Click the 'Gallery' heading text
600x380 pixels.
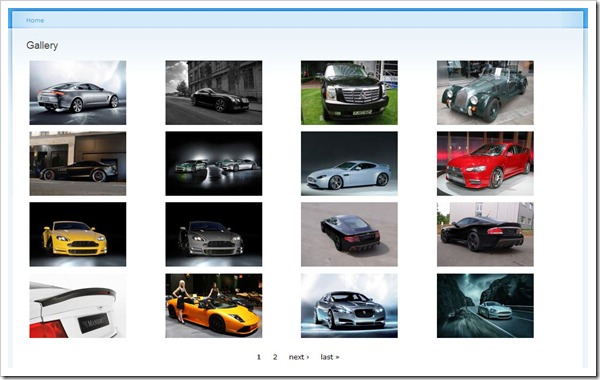point(42,46)
